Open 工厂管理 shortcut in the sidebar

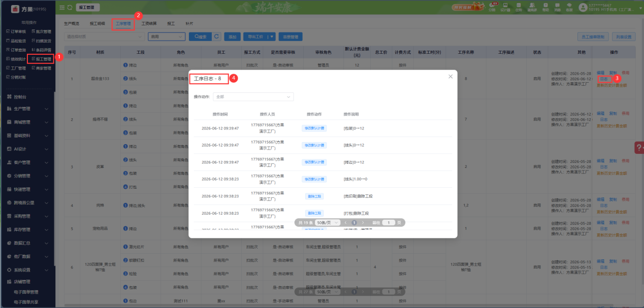click(16, 68)
